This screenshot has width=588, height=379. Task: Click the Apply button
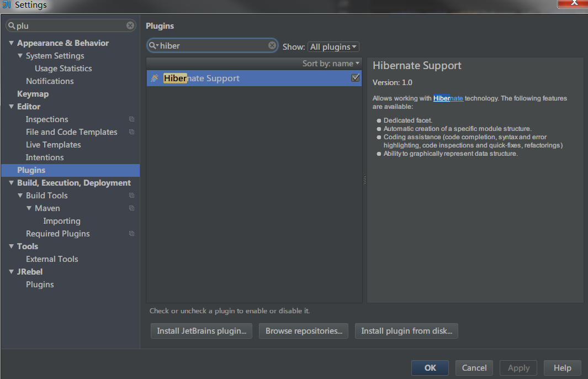518,368
